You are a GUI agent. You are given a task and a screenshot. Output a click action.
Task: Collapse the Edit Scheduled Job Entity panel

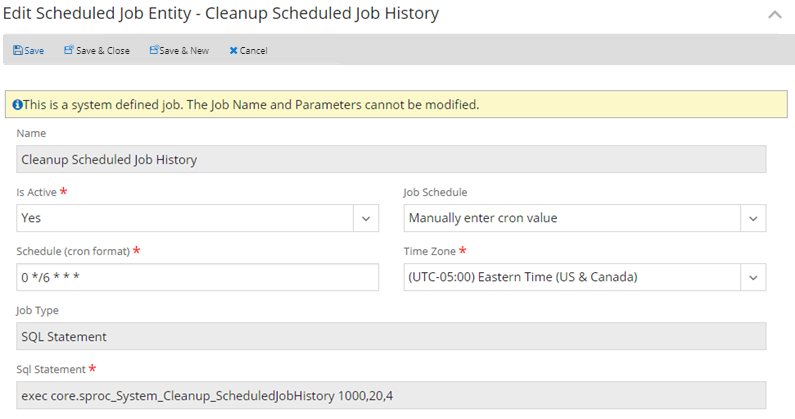(774, 15)
